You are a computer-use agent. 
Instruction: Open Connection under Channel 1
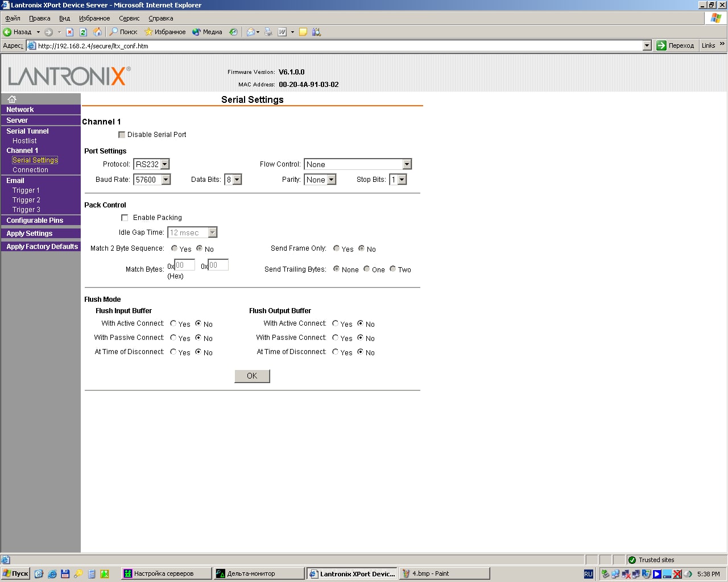tap(30, 170)
